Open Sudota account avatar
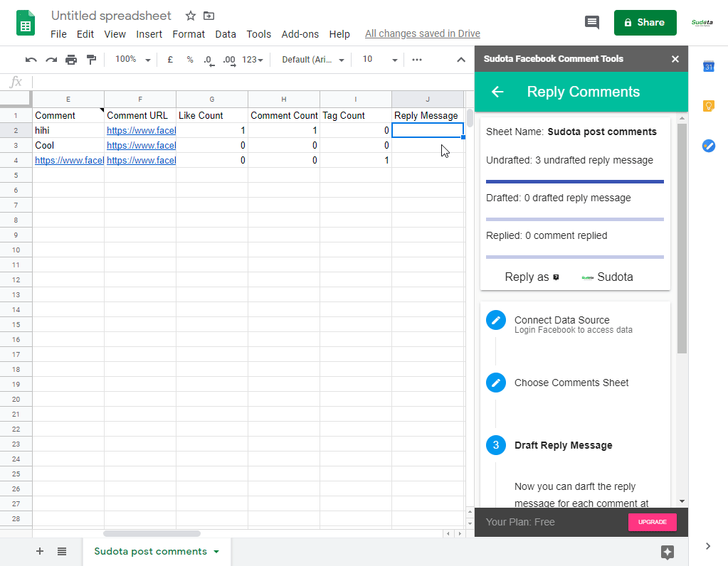This screenshot has width=728, height=566. [x=702, y=22]
